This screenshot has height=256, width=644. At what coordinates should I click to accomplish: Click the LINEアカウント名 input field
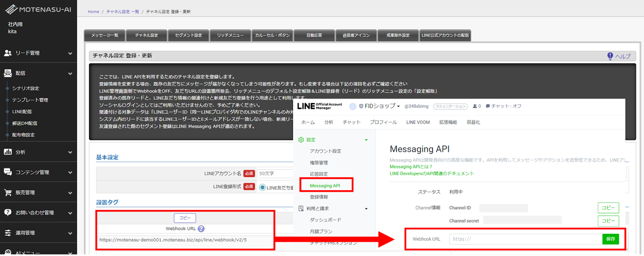pos(275,173)
